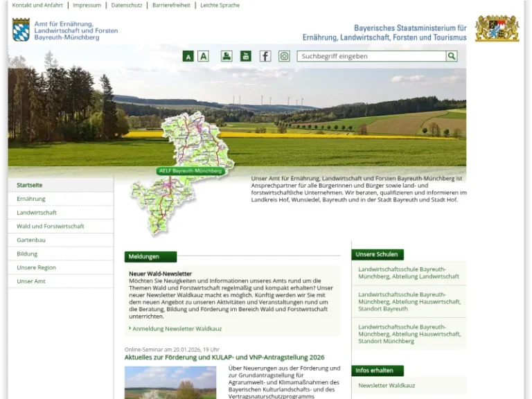
Task: Open Newsletter Waldkauz under Infos erhalten
Action: tap(387, 385)
